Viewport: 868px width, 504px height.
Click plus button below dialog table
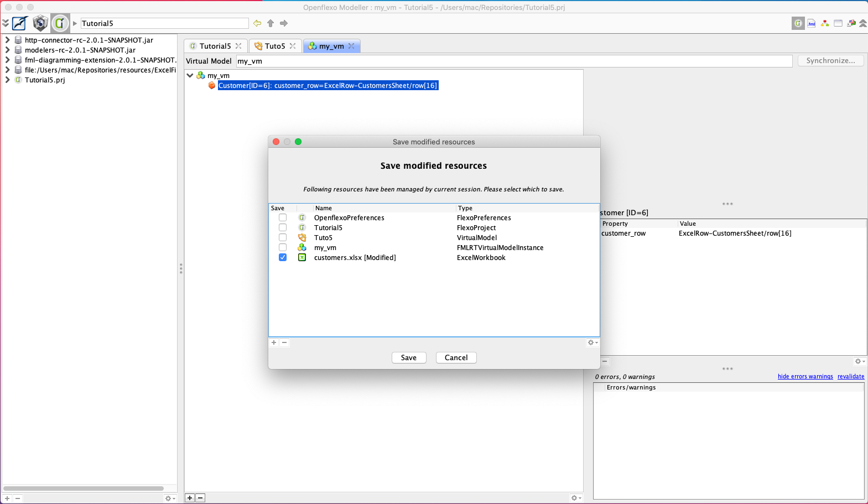point(274,342)
